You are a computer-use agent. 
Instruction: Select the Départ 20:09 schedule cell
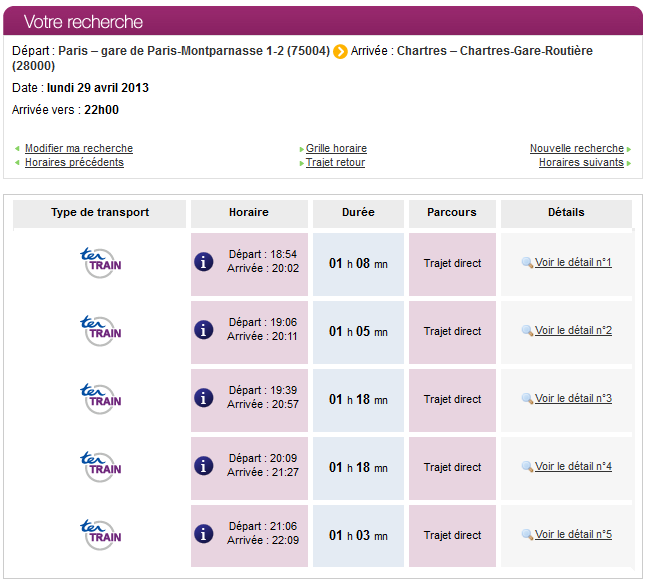click(249, 468)
